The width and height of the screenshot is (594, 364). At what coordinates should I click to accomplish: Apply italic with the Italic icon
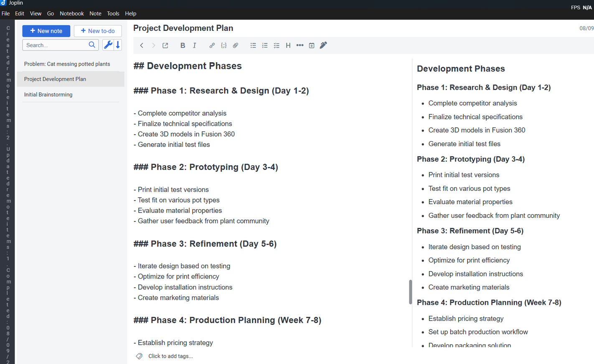click(195, 45)
